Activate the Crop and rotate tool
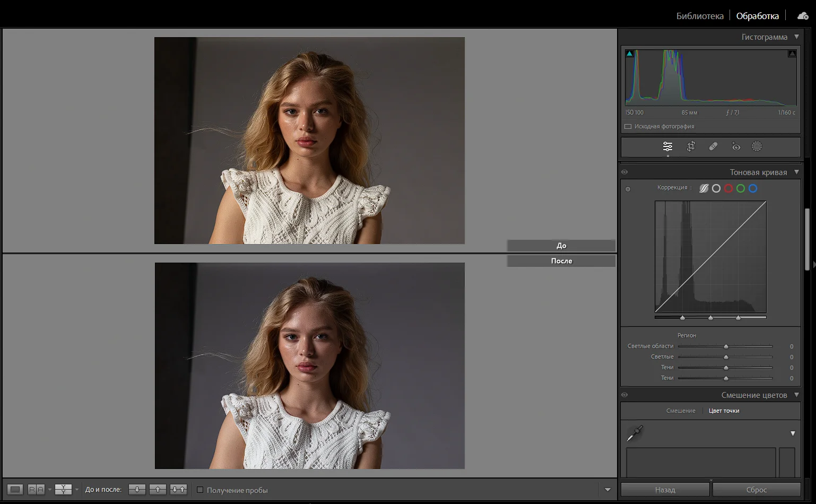Screen dimensions: 816x504 tap(691, 146)
